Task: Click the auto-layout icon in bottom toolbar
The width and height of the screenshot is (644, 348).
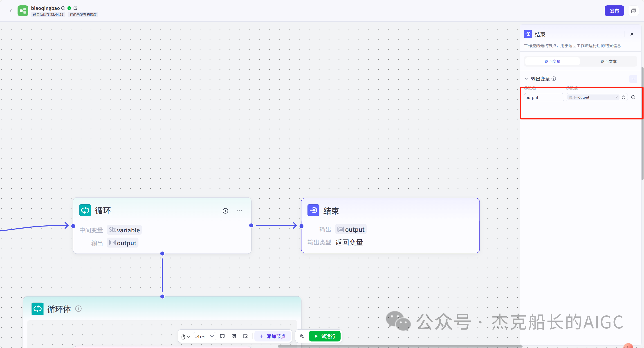Action: coord(233,336)
